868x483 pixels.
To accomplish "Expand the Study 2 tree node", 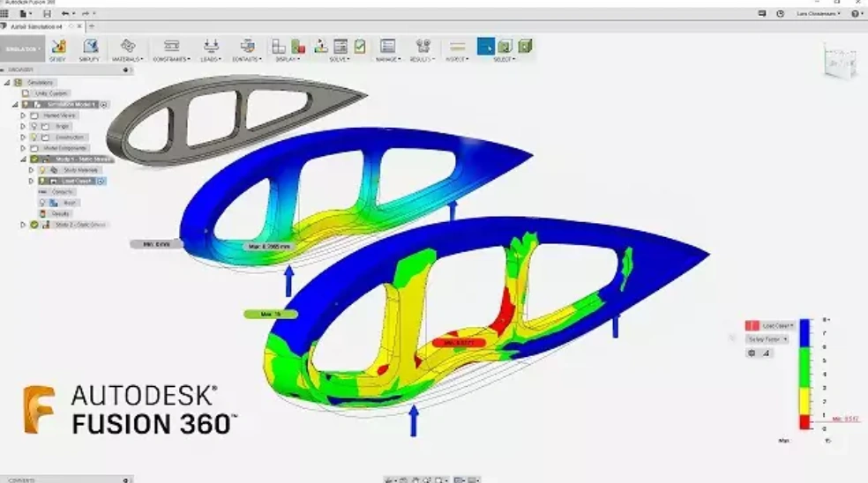I will coord(23,225).
